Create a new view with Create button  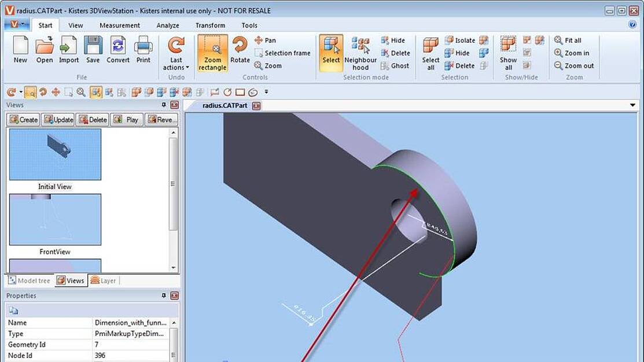tap(23, 120)
